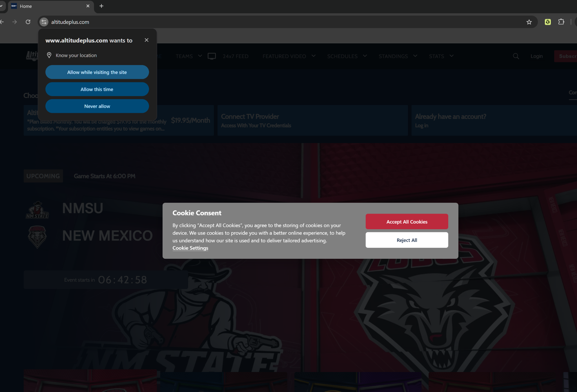Dismiss the location permission popup

147,40
